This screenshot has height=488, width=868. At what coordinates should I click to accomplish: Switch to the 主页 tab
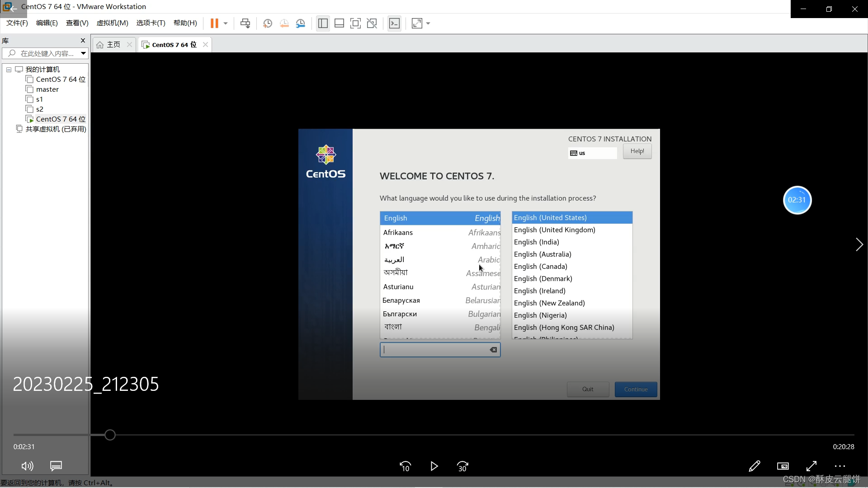pyautogui.click(x=113, y=44)
